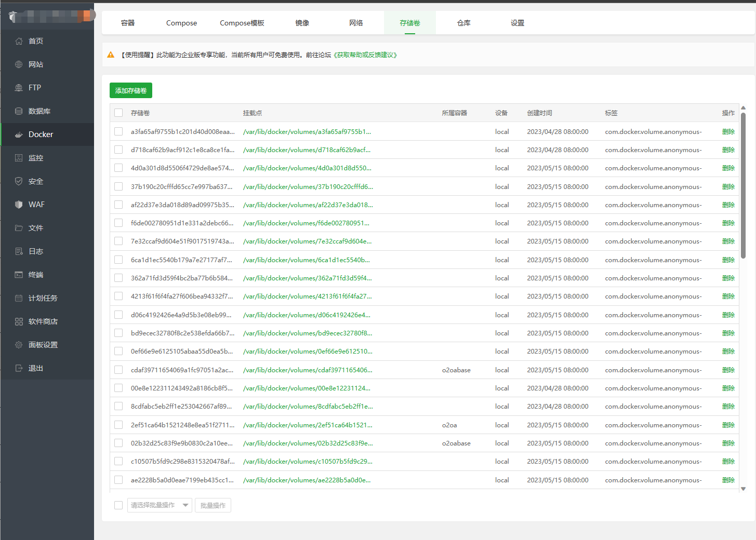Check the row for volume 2ef51ca64b1521248e8
This screenshot has height=540, width=756.
(118, 425)
